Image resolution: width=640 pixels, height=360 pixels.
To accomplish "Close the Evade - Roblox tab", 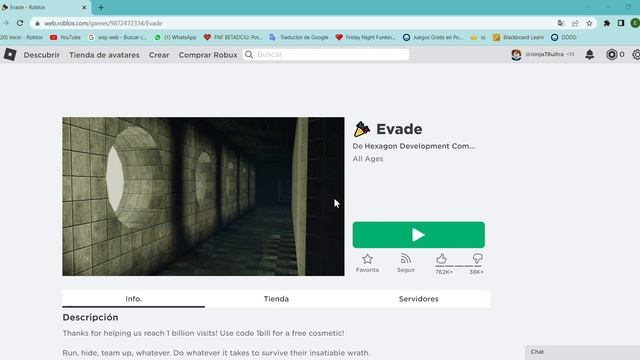I will [x=84, y=7].
